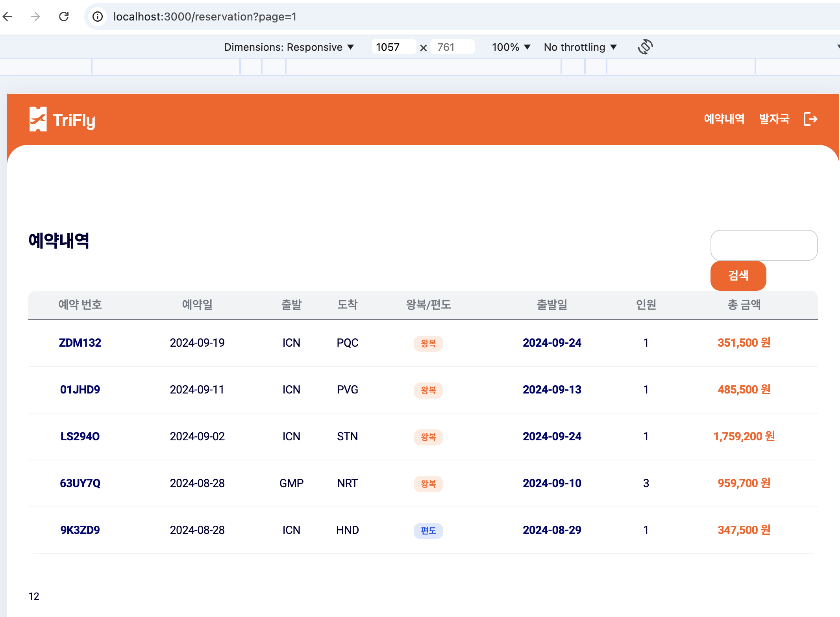The height and width of the screenshot is (617, 840).
Task: Click the viewport height field 761
Action: click(451, 47)
